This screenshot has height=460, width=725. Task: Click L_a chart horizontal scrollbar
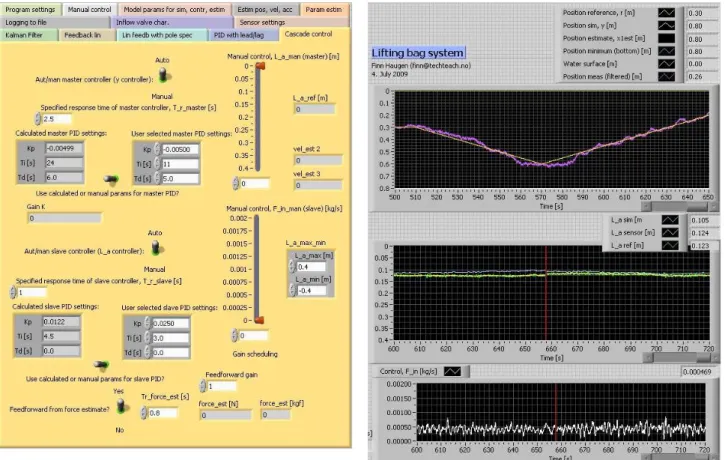(x=682, y=357)
